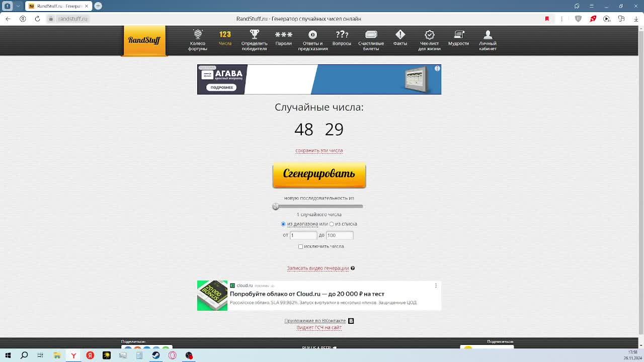The height and width of the screenshot is (362, 644).
Task: Click the random number 48
Action: click(303, 129)
